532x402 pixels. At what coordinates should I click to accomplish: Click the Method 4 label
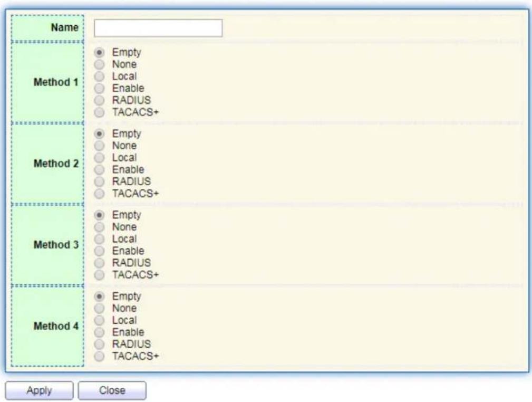coord(56,326)
